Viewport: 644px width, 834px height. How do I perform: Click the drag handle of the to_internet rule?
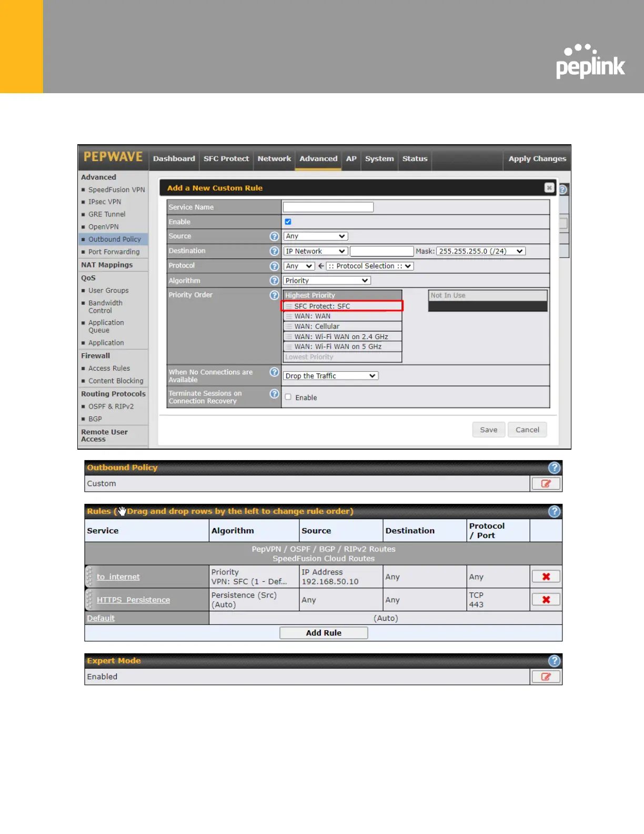point(89,577)
